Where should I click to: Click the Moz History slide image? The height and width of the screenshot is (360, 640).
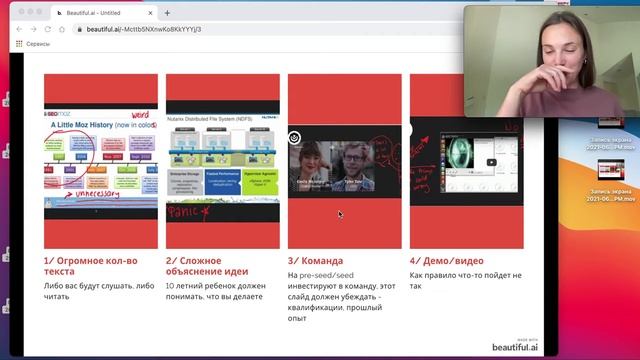point(101,161)
